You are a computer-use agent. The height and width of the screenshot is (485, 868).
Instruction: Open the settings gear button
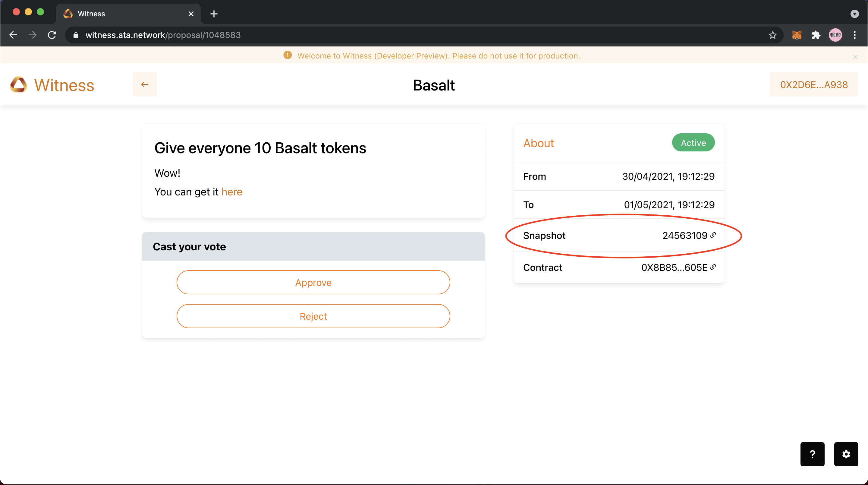[x=846, y=454]
